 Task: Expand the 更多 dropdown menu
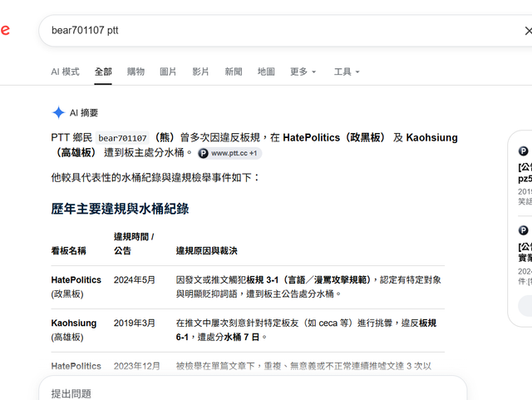pos(303,72)
